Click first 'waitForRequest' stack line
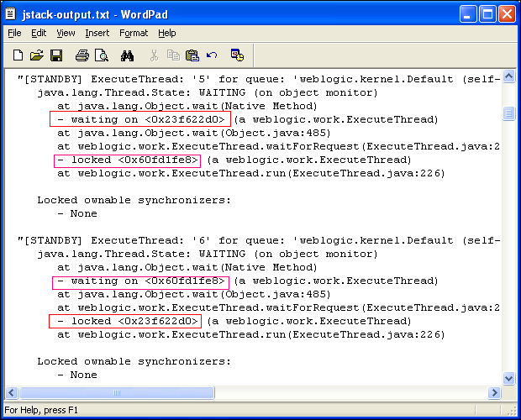The height and width of the screenshot is (420, 521). (x=278, y=146)
